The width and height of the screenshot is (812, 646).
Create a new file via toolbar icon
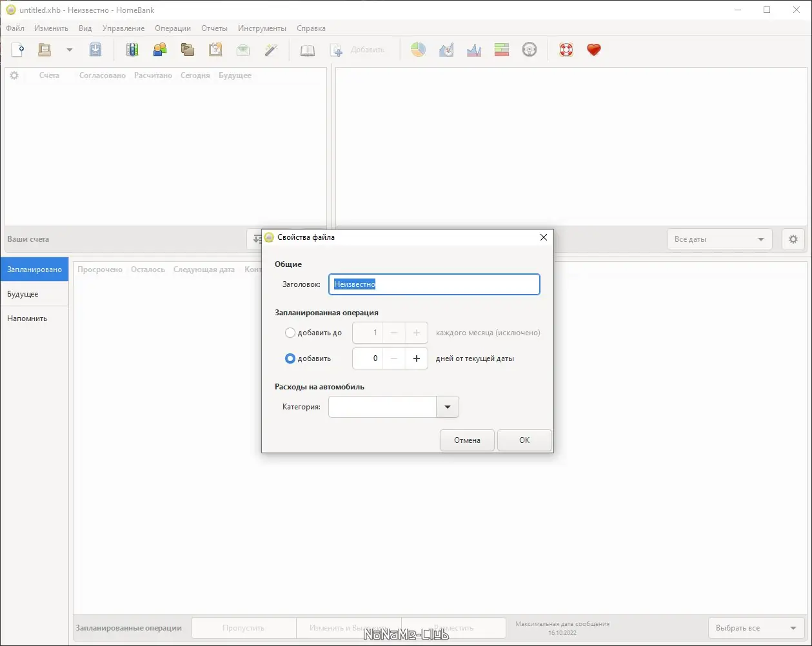[18, 50]
